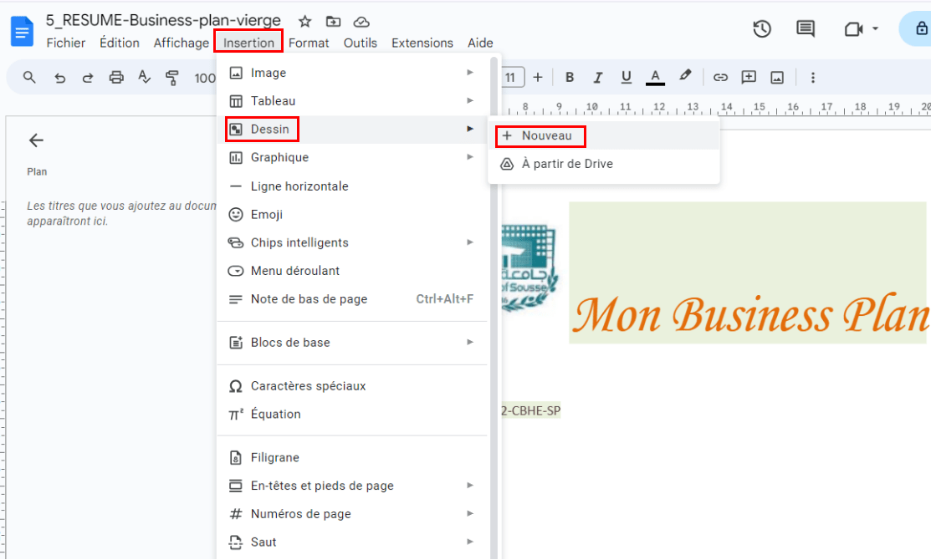Viewport: 931px width, 560px height.
Task: Click the university logo image
Action: tap(529, 267)
